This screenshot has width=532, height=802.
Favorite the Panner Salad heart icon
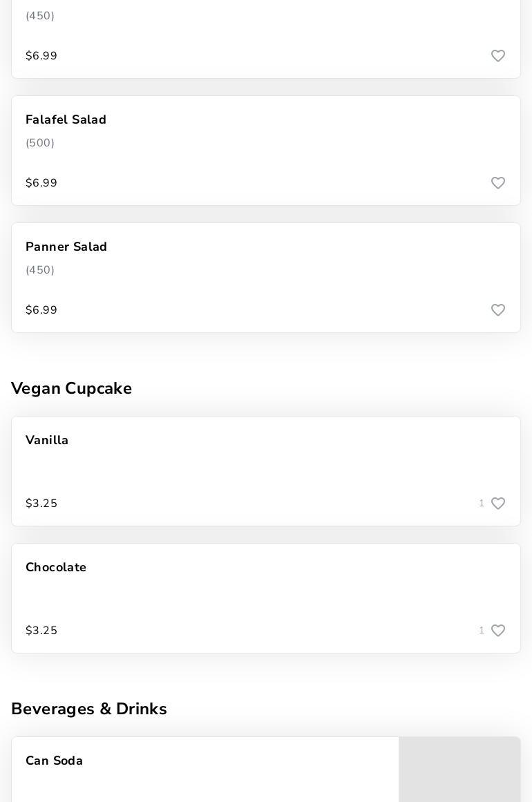497,310
